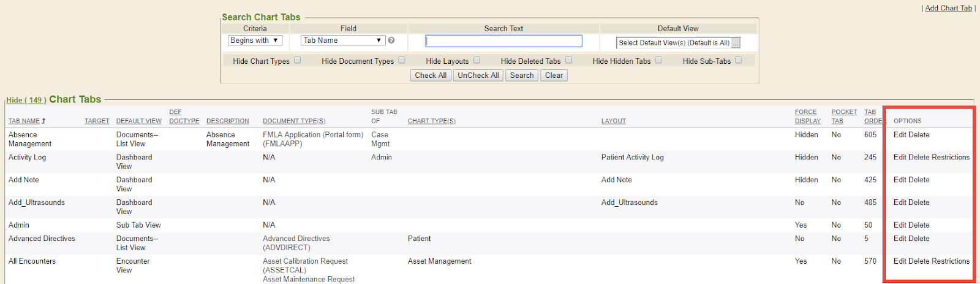Enable the Hide Document Types checkbox

coord(402,60)
